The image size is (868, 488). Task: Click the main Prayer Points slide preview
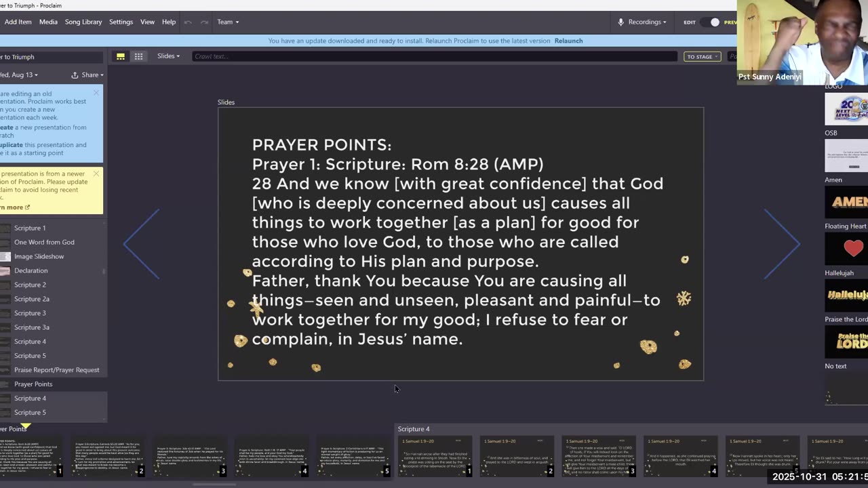pyautogui.click(x=460, y=244)
